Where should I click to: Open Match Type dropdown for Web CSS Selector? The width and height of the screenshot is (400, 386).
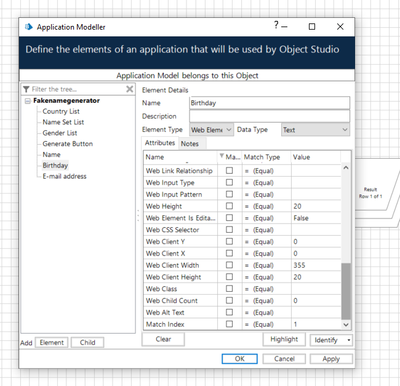coord(266,230)
